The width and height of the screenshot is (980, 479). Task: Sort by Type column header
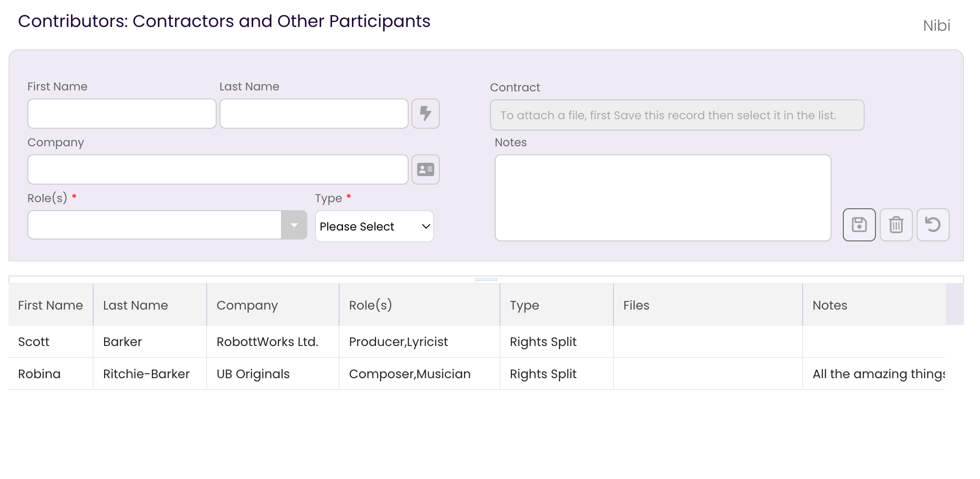coord(557,305)
